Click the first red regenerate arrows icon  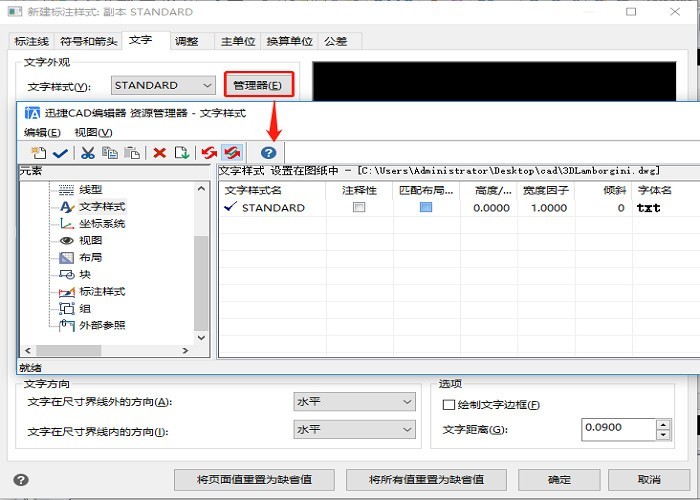(x=209, y=153)
